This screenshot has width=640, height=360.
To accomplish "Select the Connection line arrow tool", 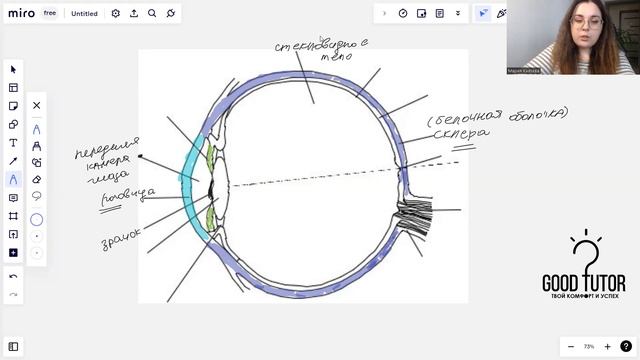I will [x=13, y=161].
